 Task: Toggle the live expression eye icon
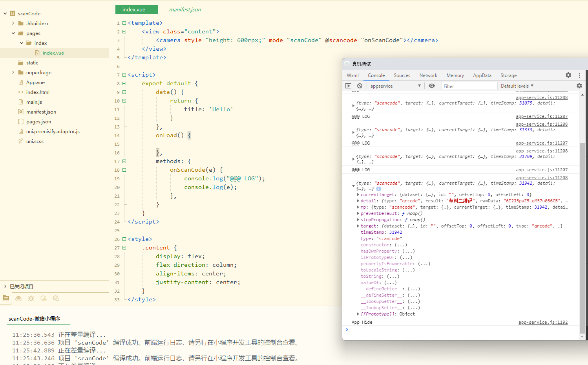(x=432, y=86)
